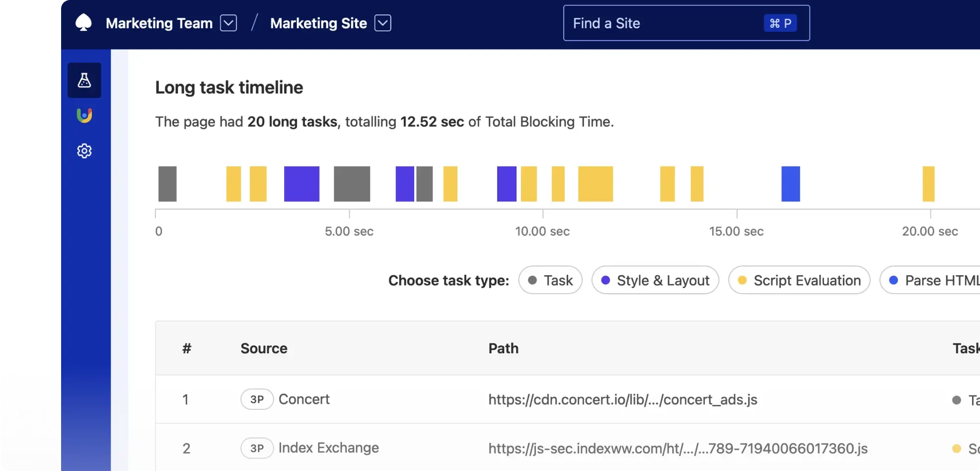Select the lab flask experiments icon

tap(84, 80)
